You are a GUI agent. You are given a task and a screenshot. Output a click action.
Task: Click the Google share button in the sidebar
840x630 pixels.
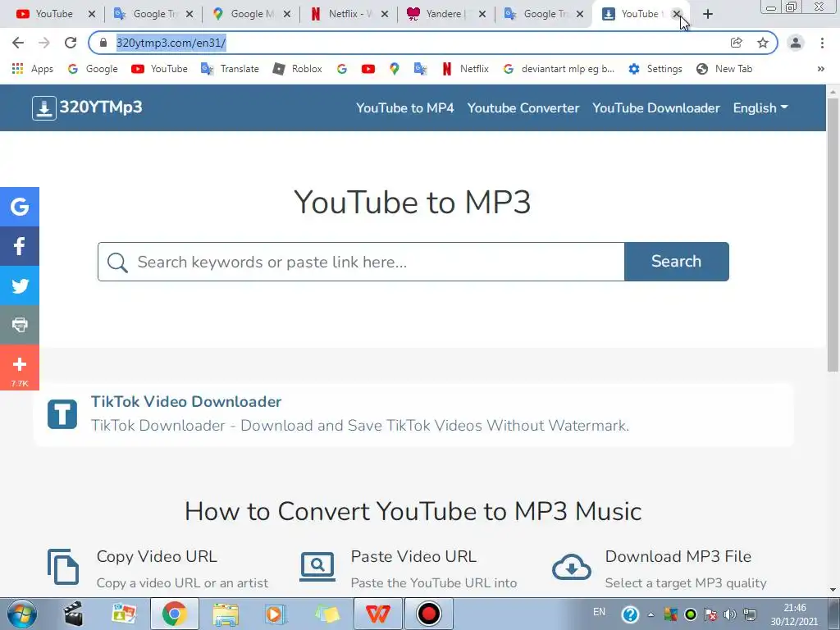click(x=20, y=207)
